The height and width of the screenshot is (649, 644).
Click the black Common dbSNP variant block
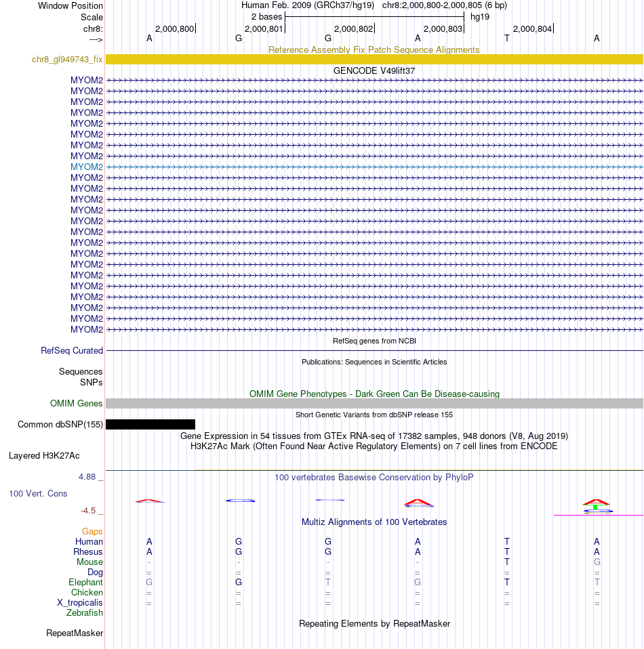tap(150, 424)
